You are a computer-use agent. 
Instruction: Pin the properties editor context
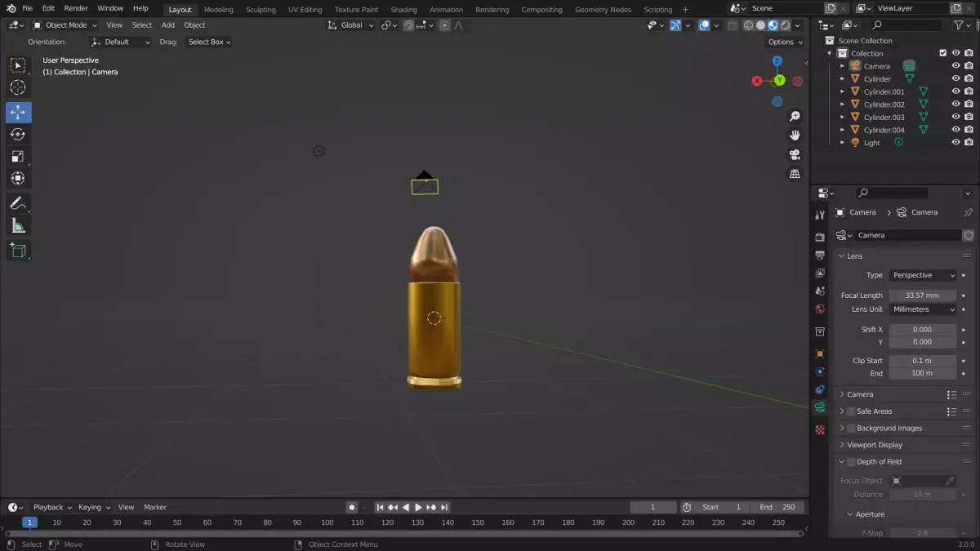(968, 212)
